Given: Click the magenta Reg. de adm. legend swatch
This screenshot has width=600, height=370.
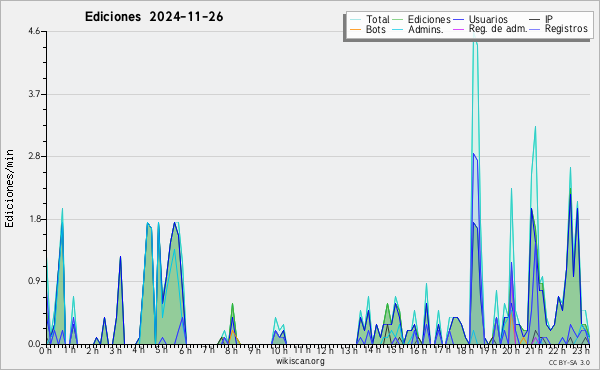Looking at the screenshot, I should (x=458, y=29).
